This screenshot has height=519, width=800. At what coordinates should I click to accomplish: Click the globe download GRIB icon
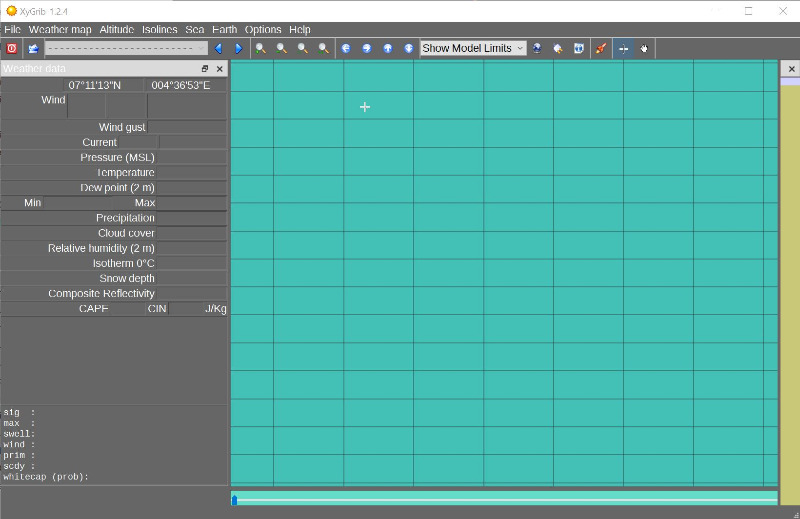click(537, 48)
